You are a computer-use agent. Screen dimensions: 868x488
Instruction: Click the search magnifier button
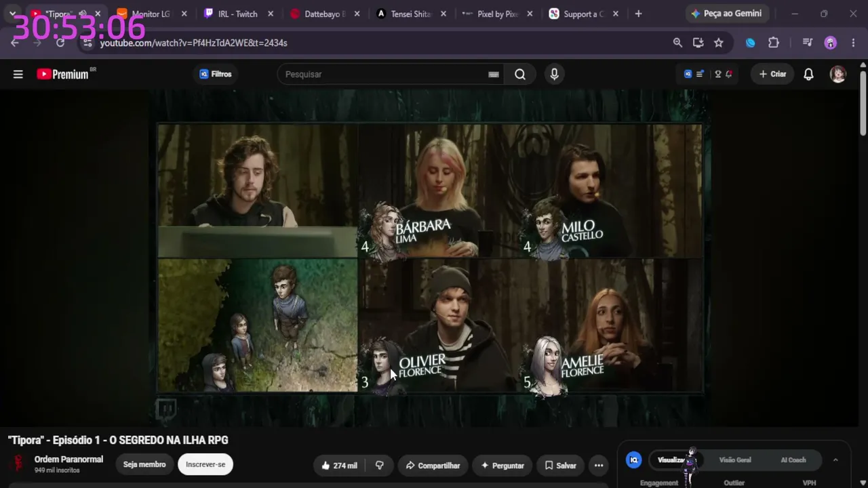520,75
